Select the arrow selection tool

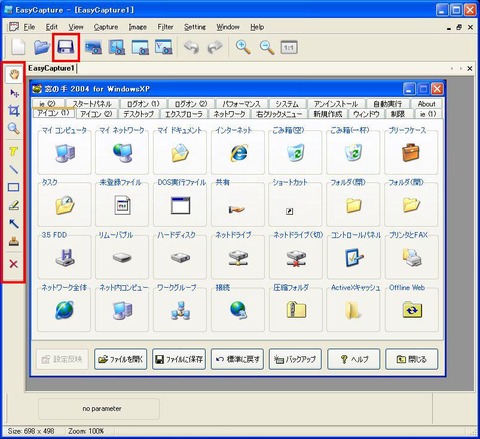[14, 93]
